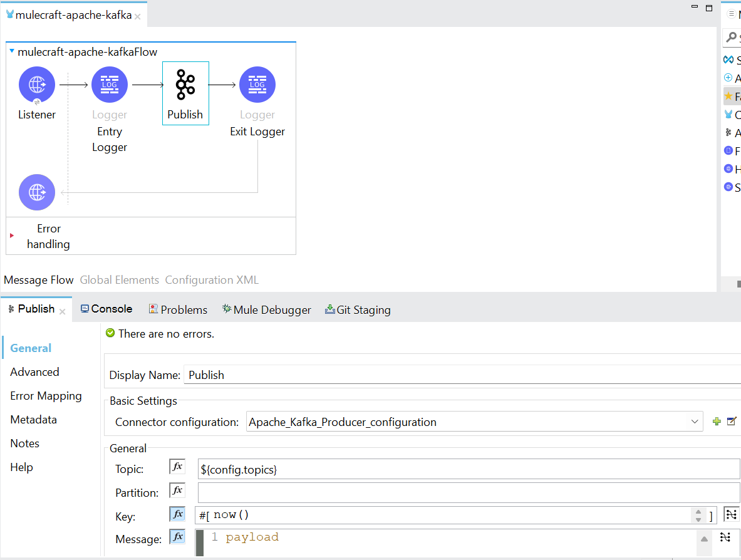Add new connector configuration with plus icon
This screenshot has width=741, height=560.
[x=717, y=422]
